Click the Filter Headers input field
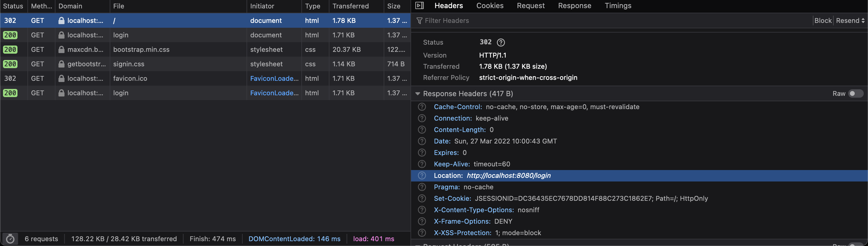Image resolution: width=868 pixels, height=246 pixels. (x=606, y=20)
